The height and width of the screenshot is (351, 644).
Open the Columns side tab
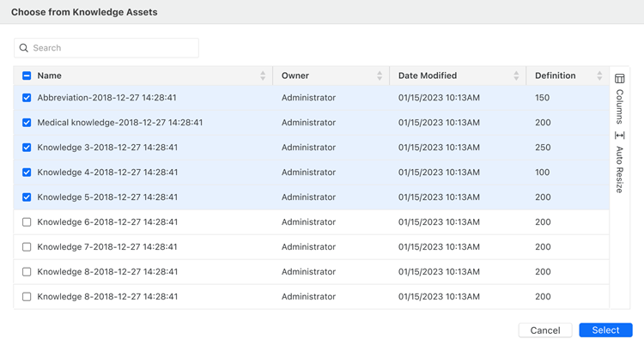pyautogui.click(x=620, y=106)
